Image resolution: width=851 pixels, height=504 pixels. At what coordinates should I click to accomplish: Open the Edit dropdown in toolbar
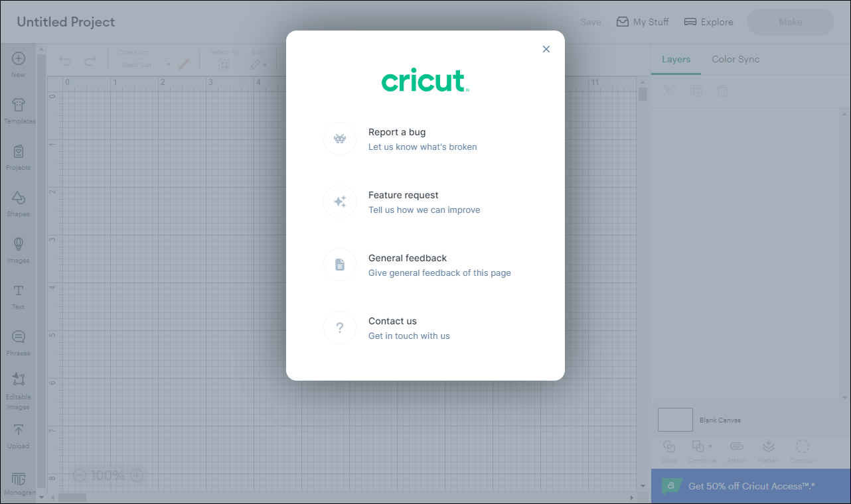258,64
